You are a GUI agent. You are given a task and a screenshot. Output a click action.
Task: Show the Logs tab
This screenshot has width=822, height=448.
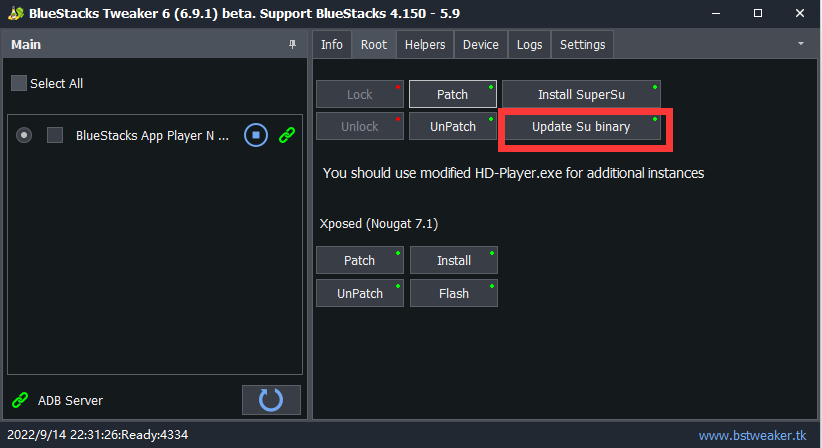(x=529, y=44)
